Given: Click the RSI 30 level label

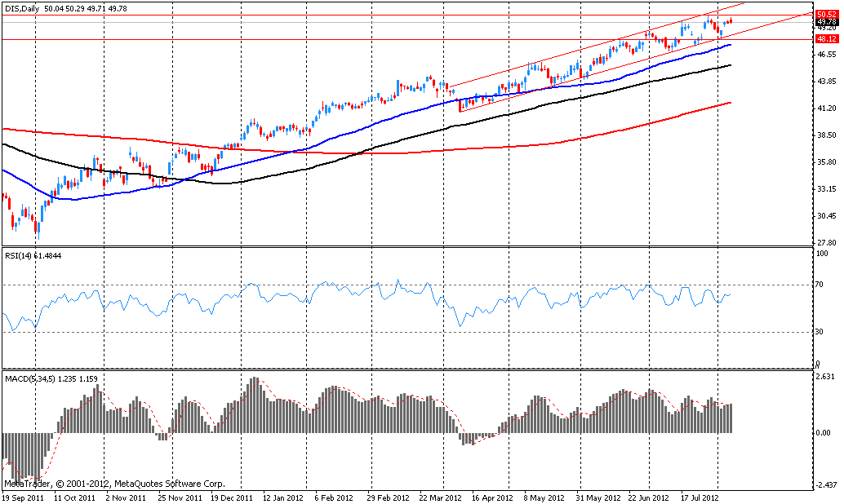Looking at the screenshot, I should click(x=820, y=332).
